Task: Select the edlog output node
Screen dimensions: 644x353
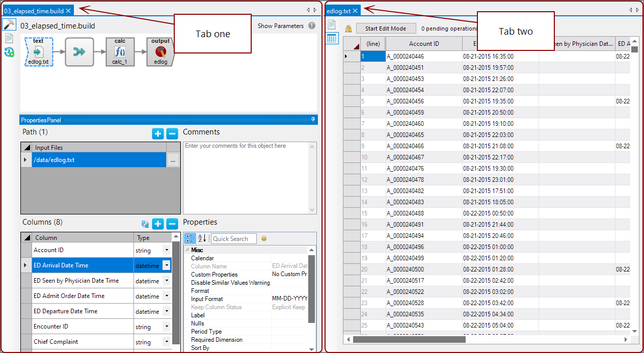Action: coord(160,51)
